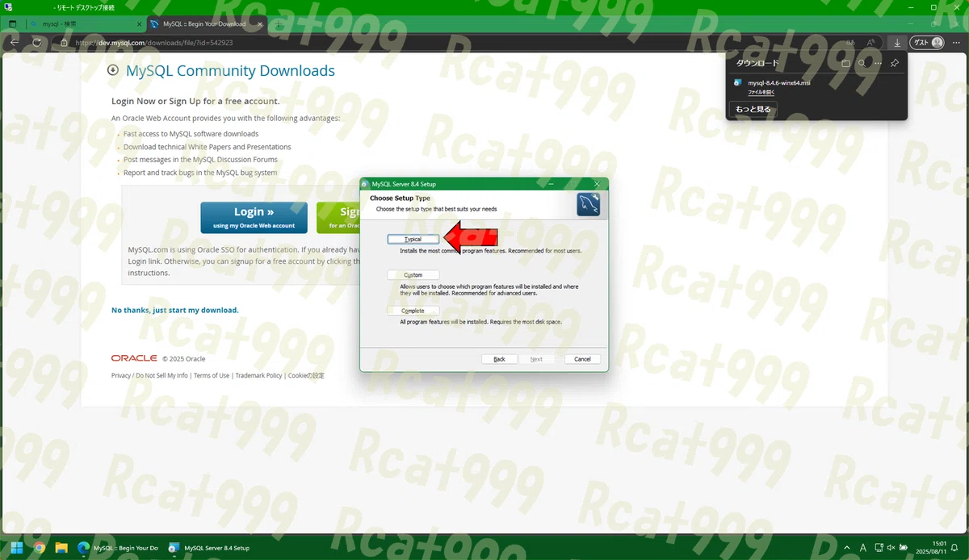Viewport: 969px width, 560px height.
Task: Open the Trademark Policy footer link
Action: (x=258, y=375)
